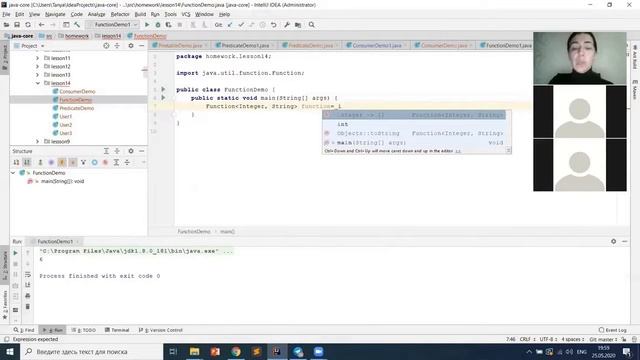The height and width of the screenshot is (360, 640).
Task: Rerun the program from the Run panel
Action: point(16,253)
